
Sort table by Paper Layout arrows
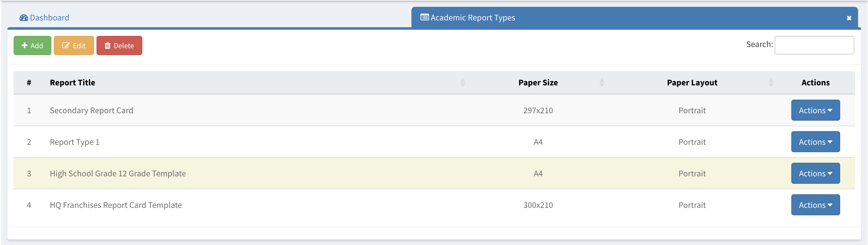point(770,83)
